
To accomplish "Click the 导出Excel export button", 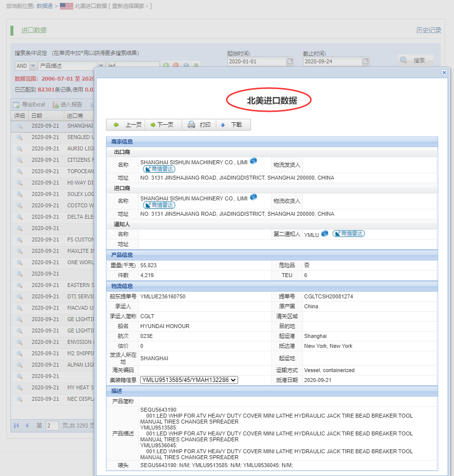I will (x=29, y=104).
